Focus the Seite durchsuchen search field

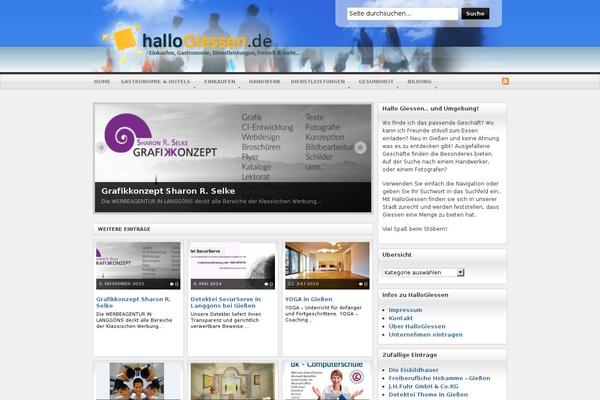402,14
